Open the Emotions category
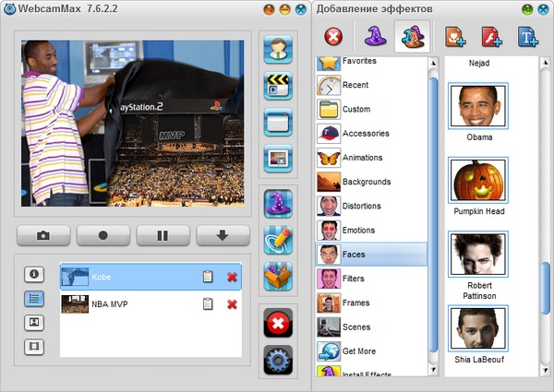The height and width of the screenshot is (392, 554). tap(371, 230)
